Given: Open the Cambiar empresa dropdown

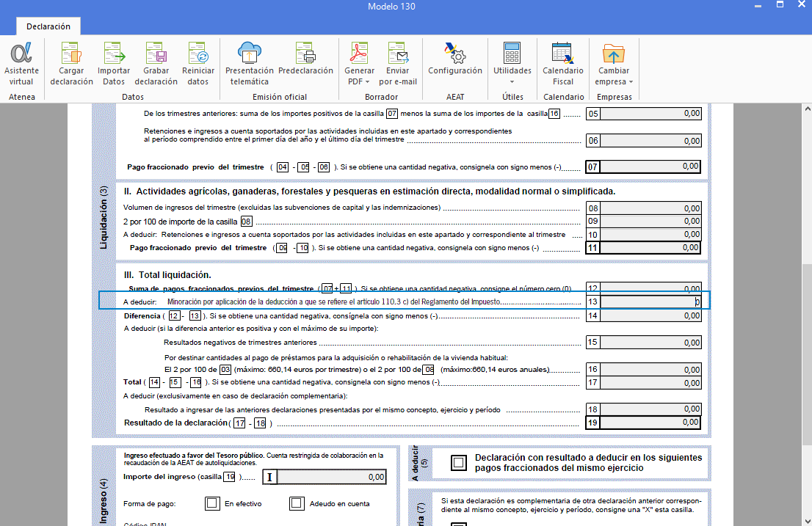Looking at the screenshot, I should pyautogui.click(x=614, y=76).
